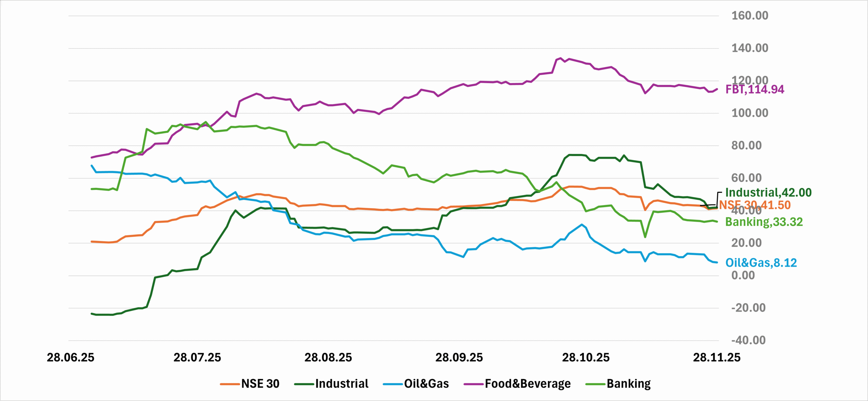Viewport: 868px width, 401px height.
Task: Select the -40.00 value axis label
Action: point(748,340)
